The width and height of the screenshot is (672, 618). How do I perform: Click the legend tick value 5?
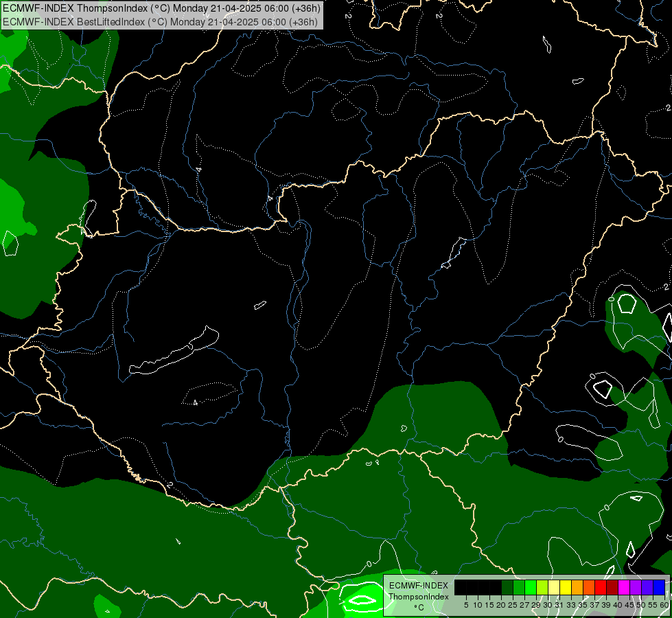click(466, 605)
